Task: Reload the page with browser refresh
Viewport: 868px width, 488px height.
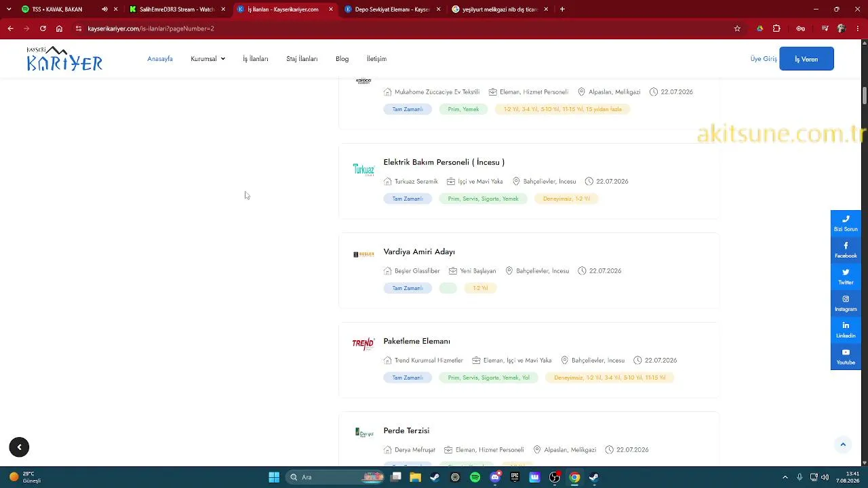Action: coord(43,28)
